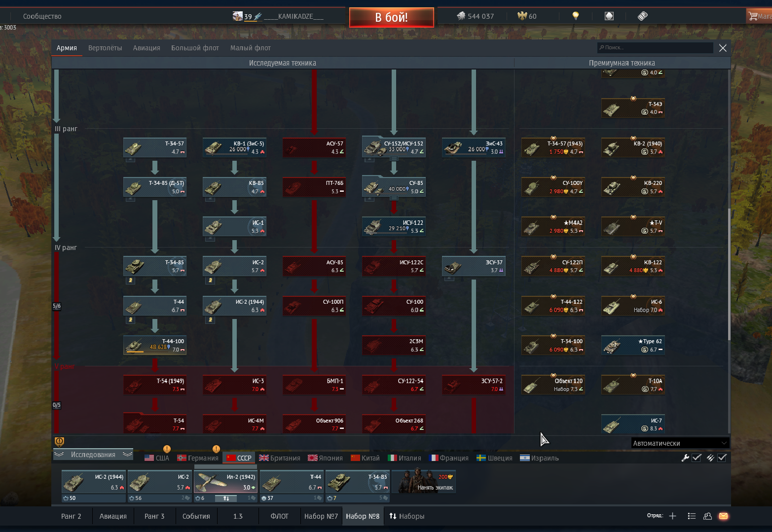This screenshot has width=772, height=532.
Task: Click the wrench repair icon
Action: 685,458
